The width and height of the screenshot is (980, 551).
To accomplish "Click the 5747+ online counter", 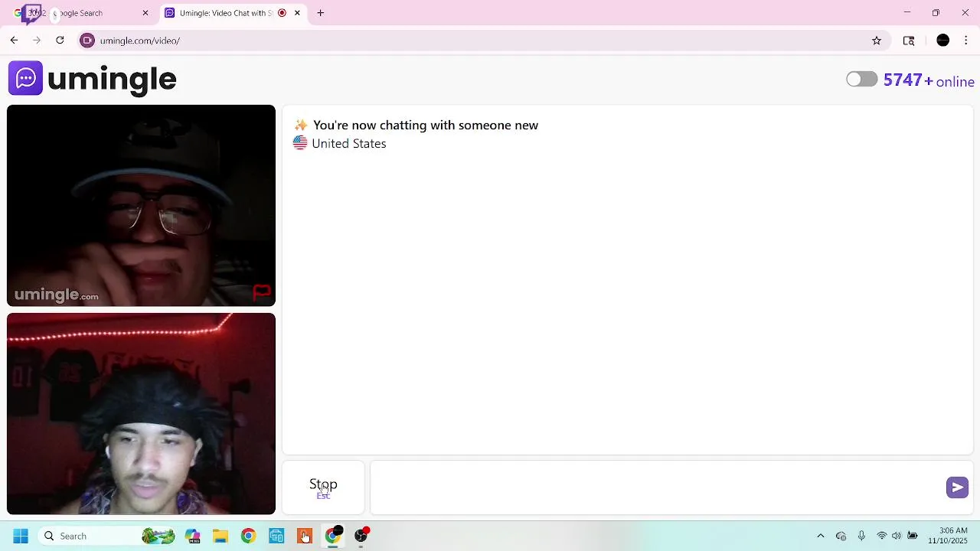I will (929, 80).
